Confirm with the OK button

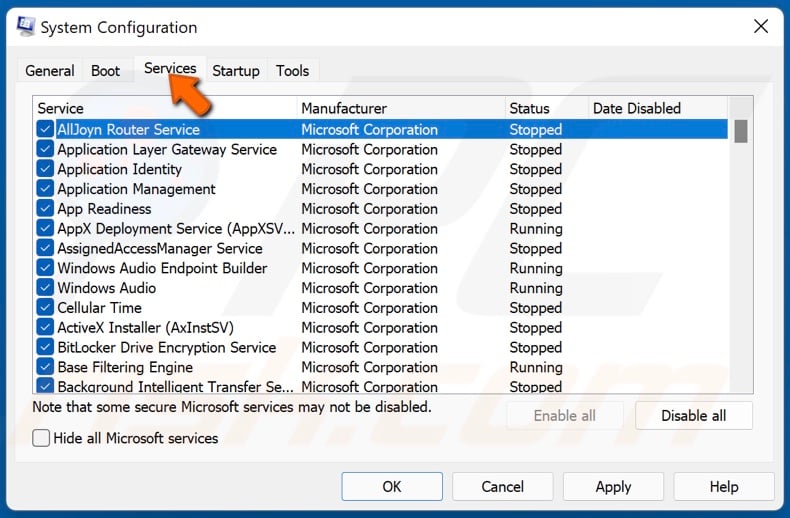[x=392, y=486]
